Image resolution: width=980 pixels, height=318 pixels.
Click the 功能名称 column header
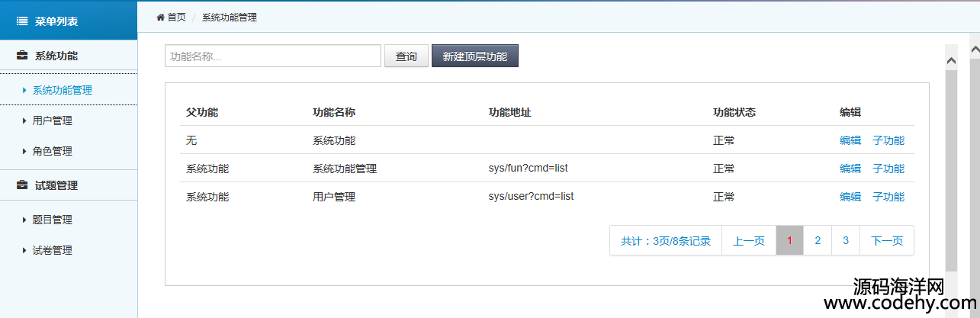pyautogui.click(x=334, y=112)
